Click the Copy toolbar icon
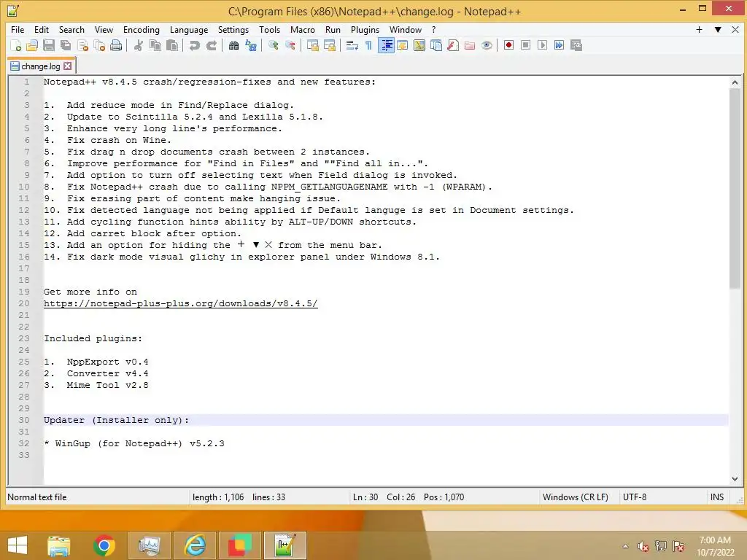This screenshot has width=747, height=560. 155,45
